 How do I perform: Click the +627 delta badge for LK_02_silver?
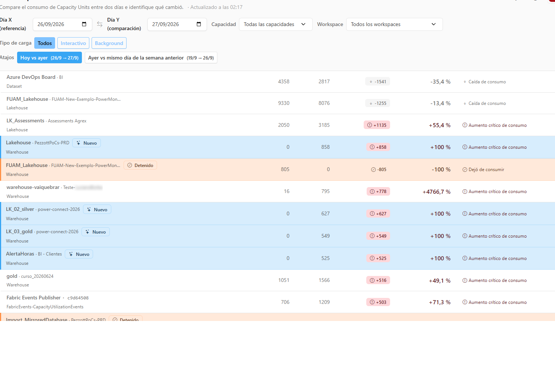(x=378, y=213)
